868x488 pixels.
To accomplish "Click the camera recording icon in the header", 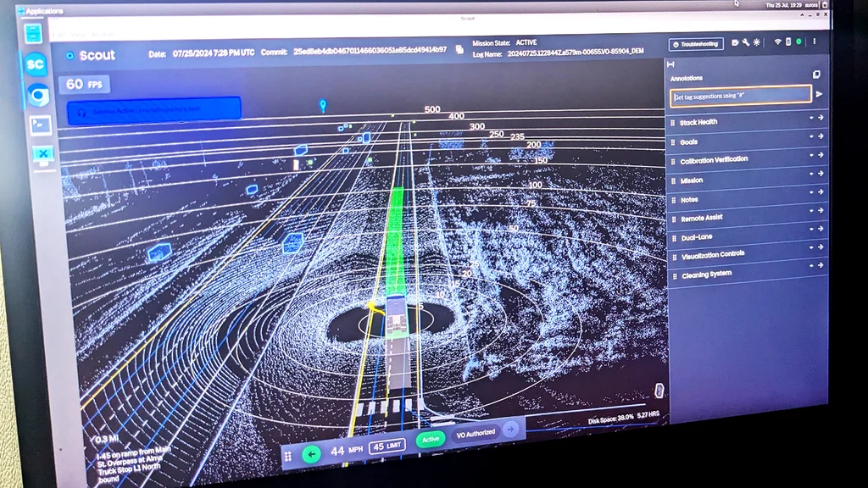I will (735, 42).
